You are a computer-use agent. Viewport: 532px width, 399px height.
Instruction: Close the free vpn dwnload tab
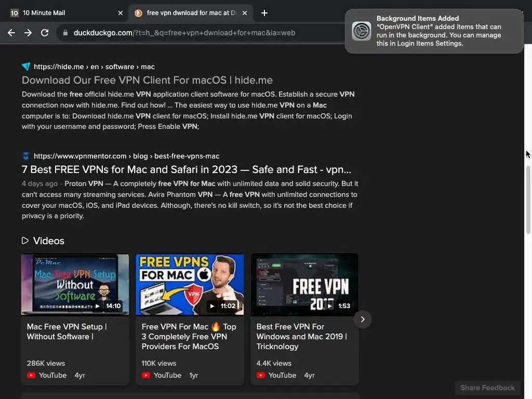(245, 13)
